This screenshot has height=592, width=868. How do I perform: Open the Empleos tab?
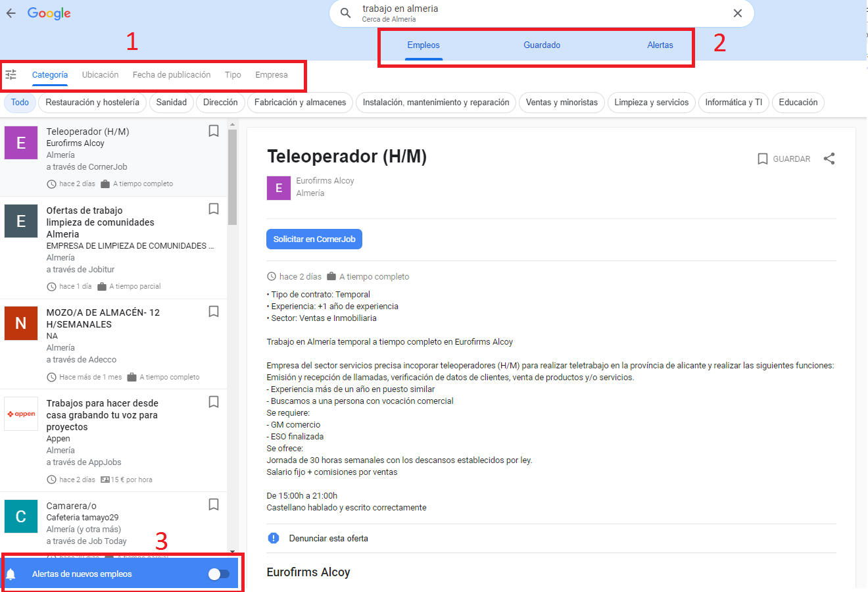tap(423, 45)
